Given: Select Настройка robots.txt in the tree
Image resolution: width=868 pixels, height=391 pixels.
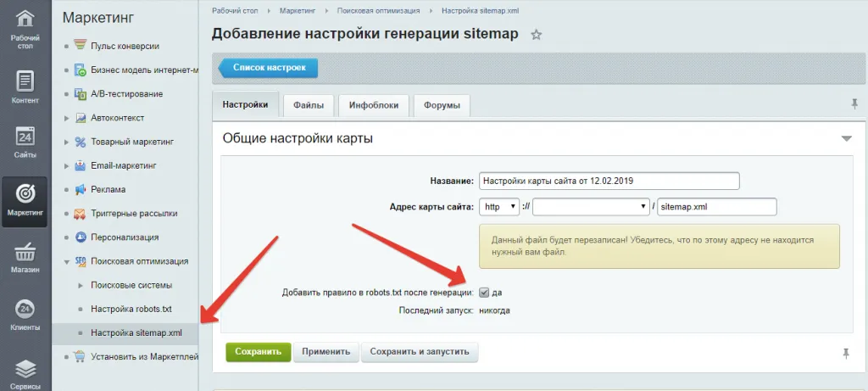Looking at the screenshot, I should pos(131,309).
